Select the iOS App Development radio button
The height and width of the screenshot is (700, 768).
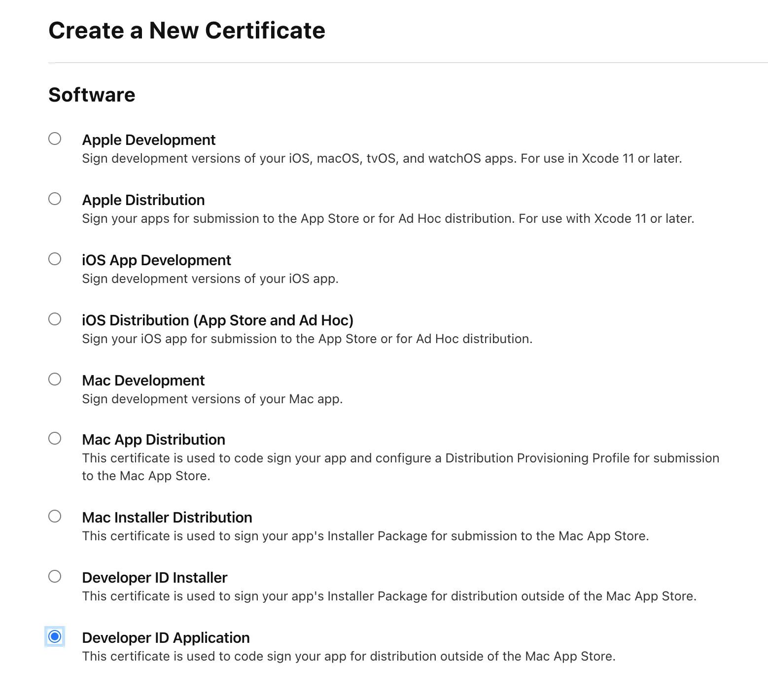click(55, 259)
